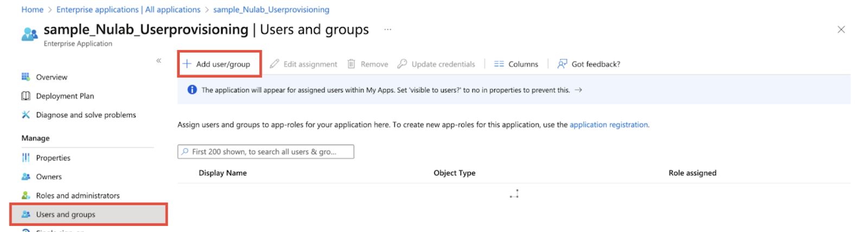Click the arrow at the end of the info banner

pyautogui.click(x=578, y=90)
